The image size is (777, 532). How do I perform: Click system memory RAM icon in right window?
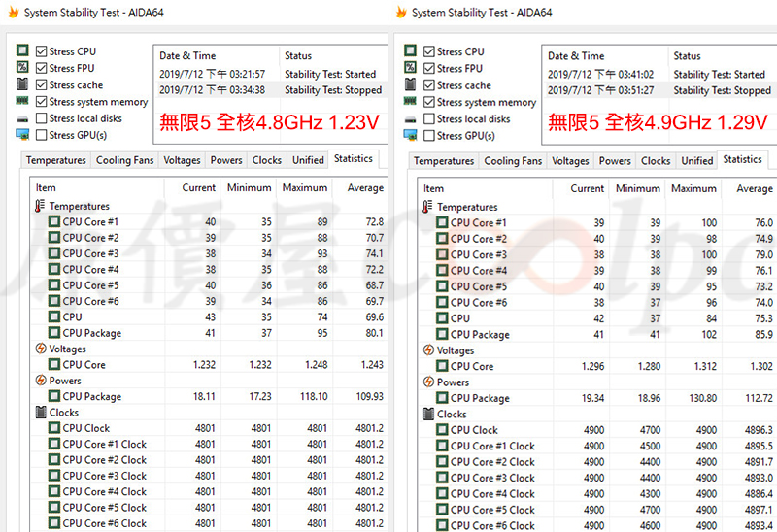click(410, 102)
